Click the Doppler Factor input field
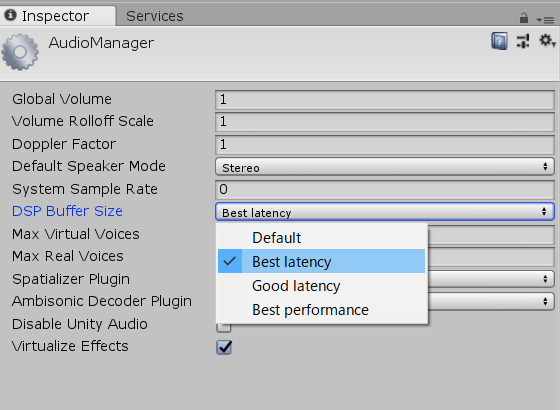This screenshot has height=410, width=560. [385, 145]
